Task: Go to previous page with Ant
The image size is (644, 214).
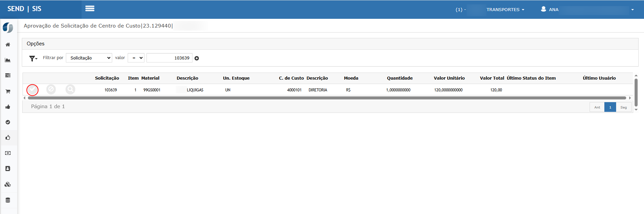Action: pos(597,107)
